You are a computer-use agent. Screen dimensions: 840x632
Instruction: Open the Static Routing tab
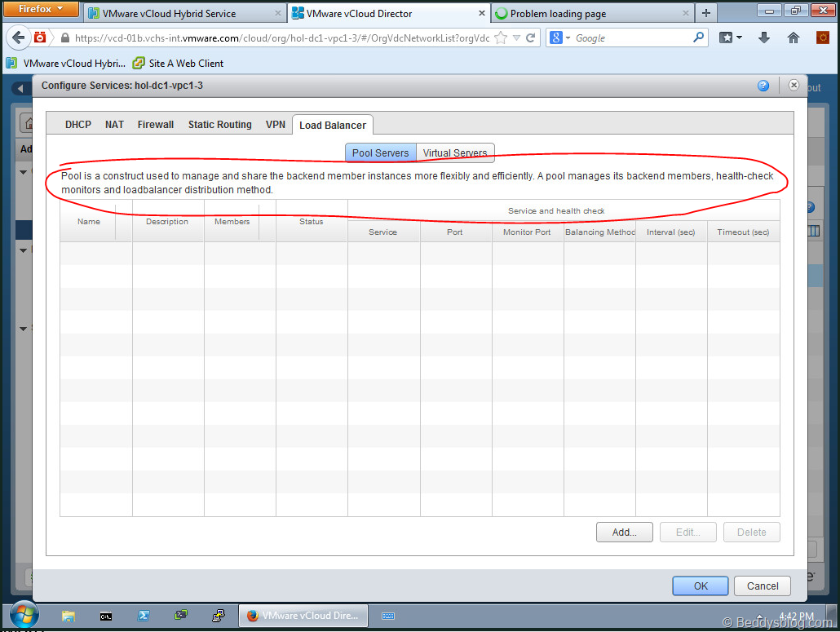pyautogui.click(x=219, y=124)
